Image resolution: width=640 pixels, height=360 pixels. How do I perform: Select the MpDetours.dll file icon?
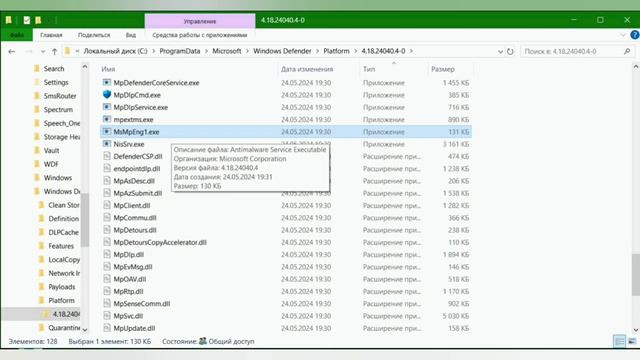(x=107, y=230)
